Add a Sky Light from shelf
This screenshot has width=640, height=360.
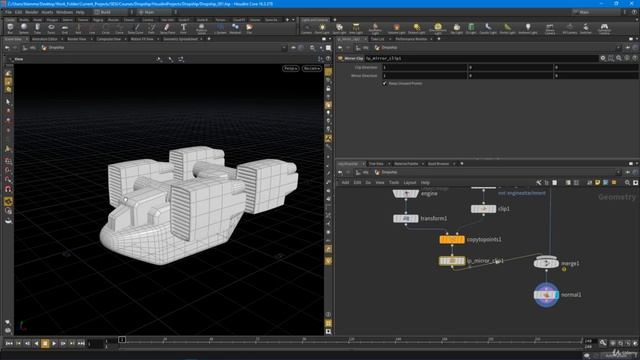click(456, 29)
